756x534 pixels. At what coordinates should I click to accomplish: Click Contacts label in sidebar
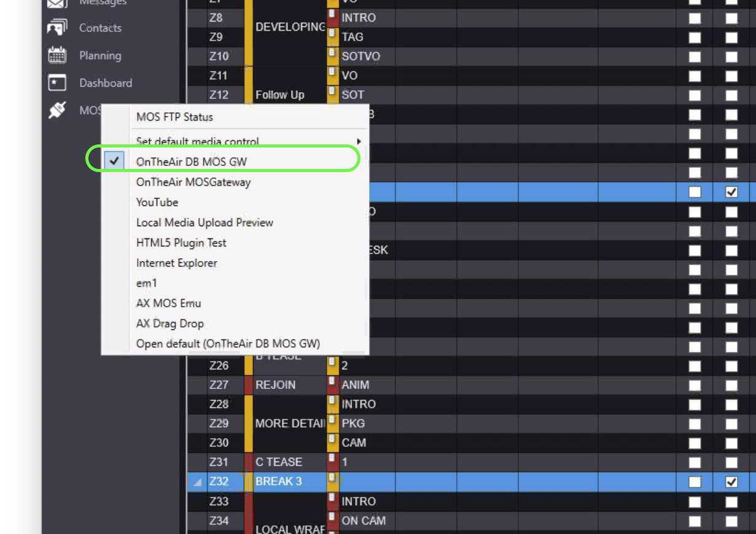click(100, 28)
